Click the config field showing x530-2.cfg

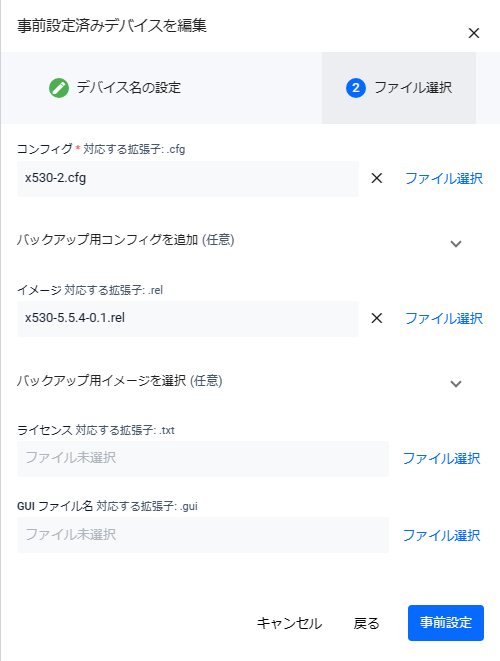tap(188, 178)
